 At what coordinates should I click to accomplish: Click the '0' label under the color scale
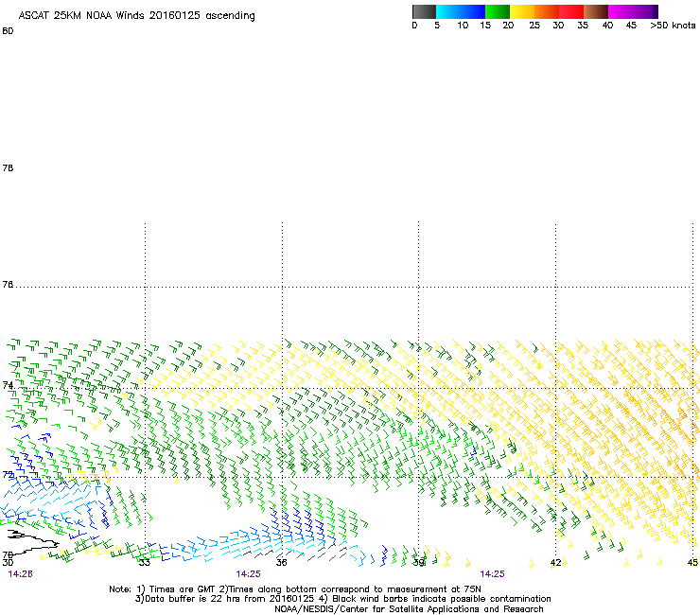414,26
